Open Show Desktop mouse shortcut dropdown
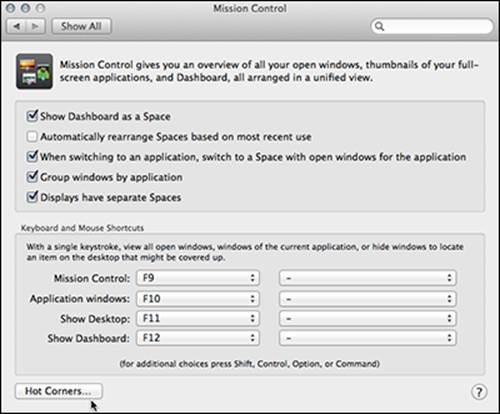 click(x=368, y=318)
